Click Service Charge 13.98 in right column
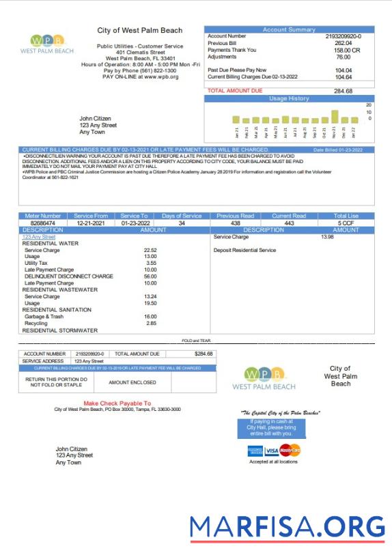The image size is (392, 557). [274, 237]
